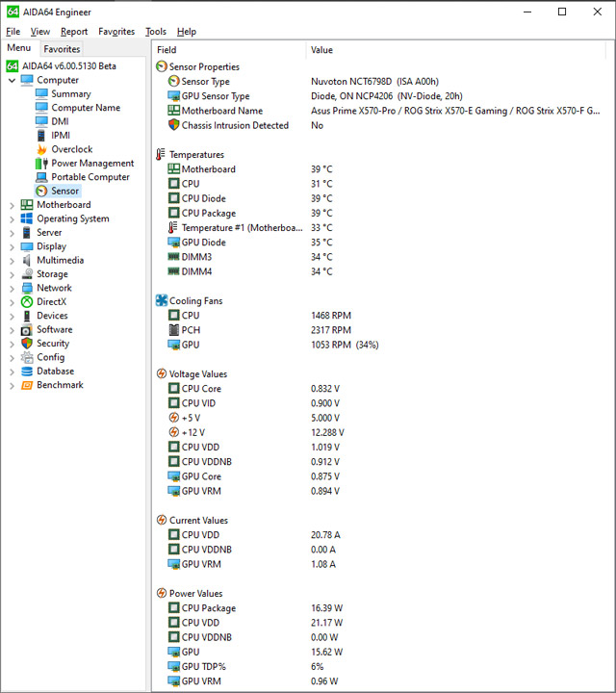Click the Motherboard icon in sidebar tree
Viewport: 616px width, 693px height.
pyautogui.click(x=27, y=205)
